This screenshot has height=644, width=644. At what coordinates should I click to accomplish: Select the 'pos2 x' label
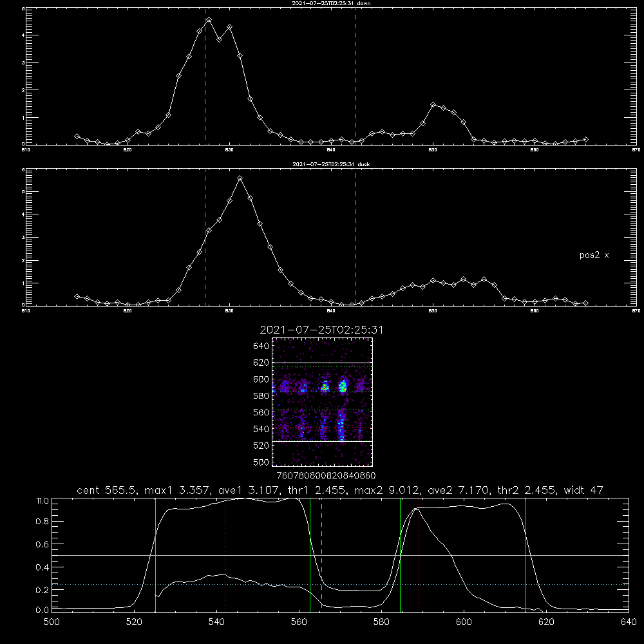point(594,255)
